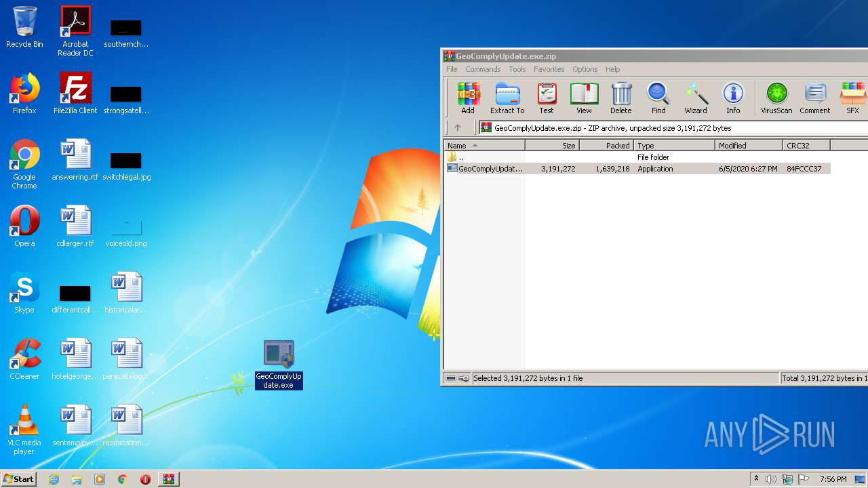This screenshot has height=488, width=868.
Task: Click the Action Center flag tray icon
Action: pyautogui.click(x=804, y=479)
